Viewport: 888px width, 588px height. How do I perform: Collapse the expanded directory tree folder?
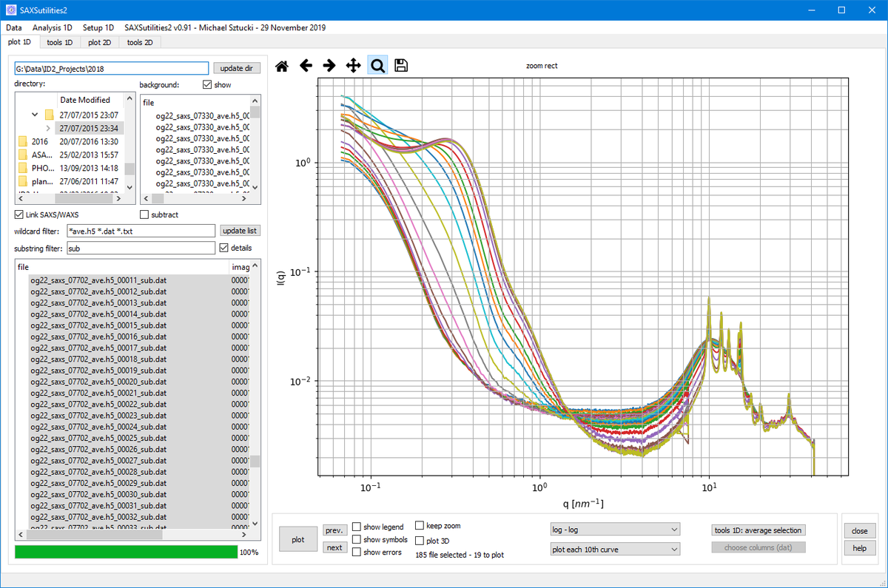click(35, 115)
